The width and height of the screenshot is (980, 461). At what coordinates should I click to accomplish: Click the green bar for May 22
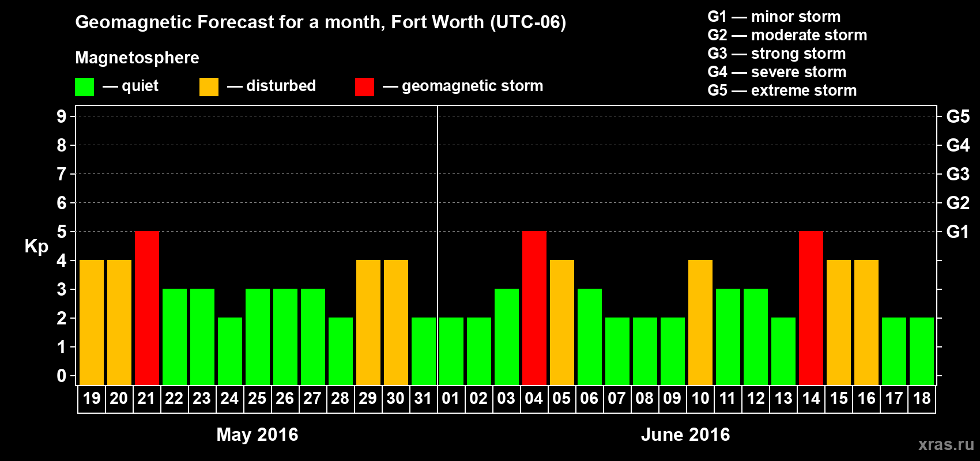(x=175, y=337)
